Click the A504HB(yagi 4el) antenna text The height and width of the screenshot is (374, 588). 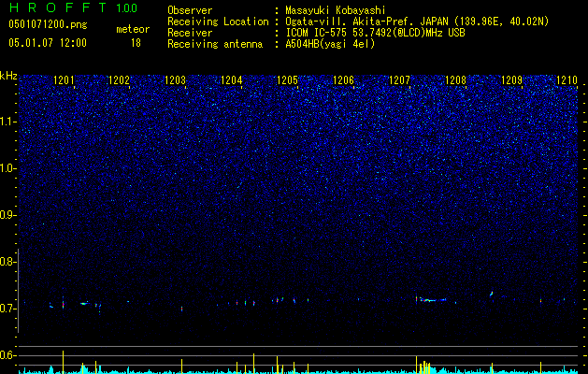click(x=330, y=44)
